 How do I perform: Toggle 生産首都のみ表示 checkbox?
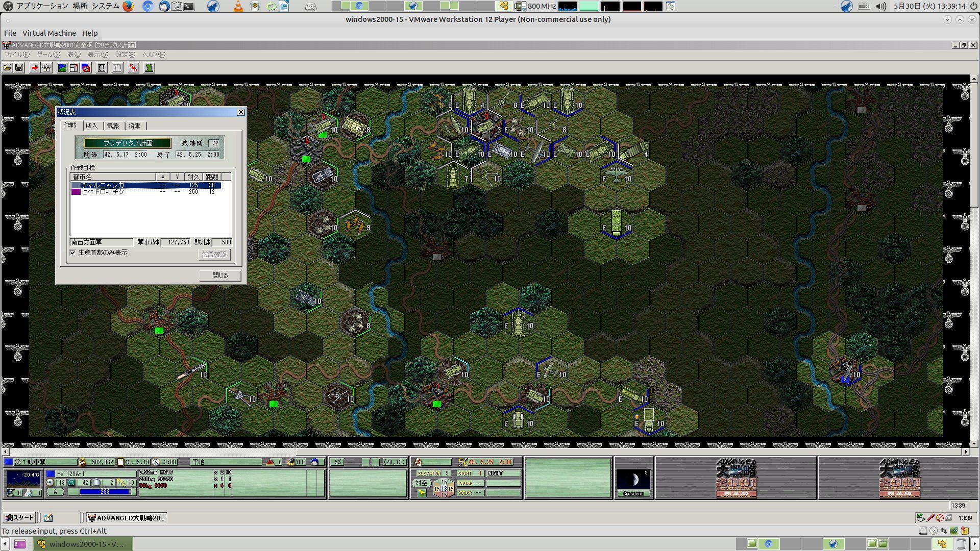pos(72,253)
